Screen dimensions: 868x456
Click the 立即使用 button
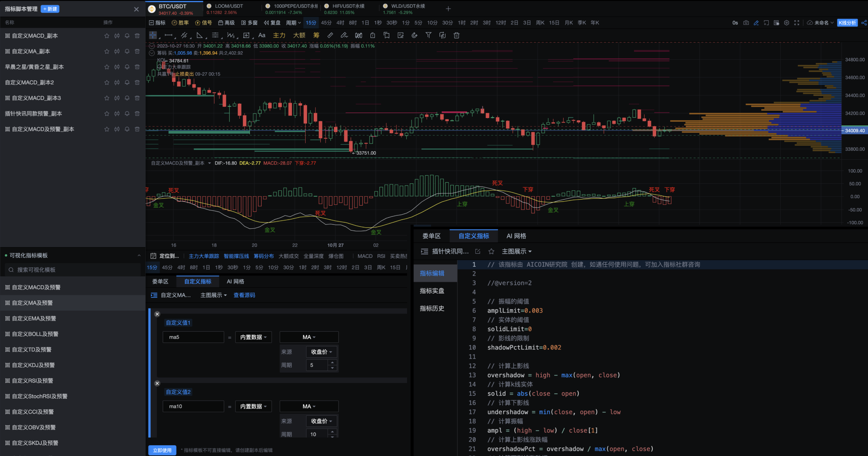click(162, 450)
